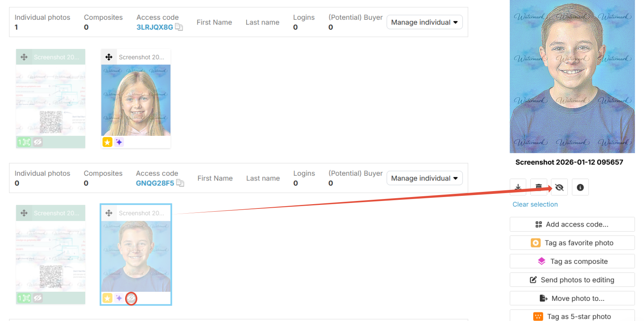The width and height of the screenshot is (644, 321).
Task: Click purple sparkle icon on girl photo
Action: tap(119, 142)
